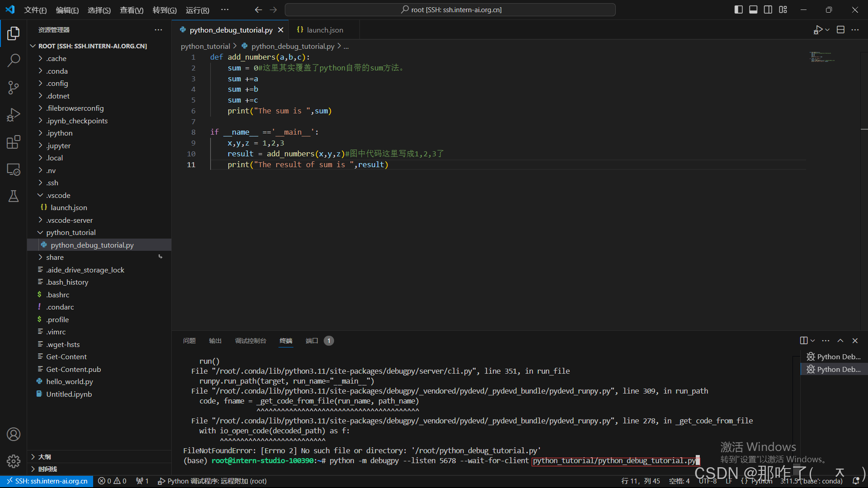Open the 查看 menu
Viewport: 868px width, 488px height.
pos(131,9)
